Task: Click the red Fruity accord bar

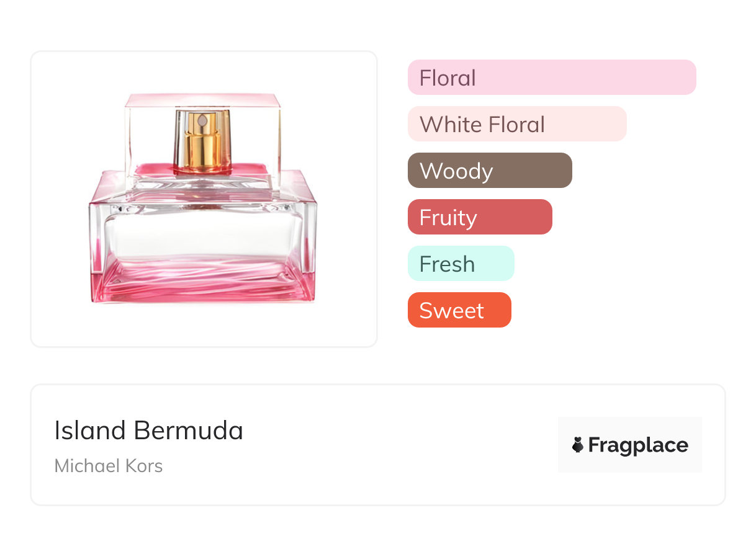Action: (479, 217)
